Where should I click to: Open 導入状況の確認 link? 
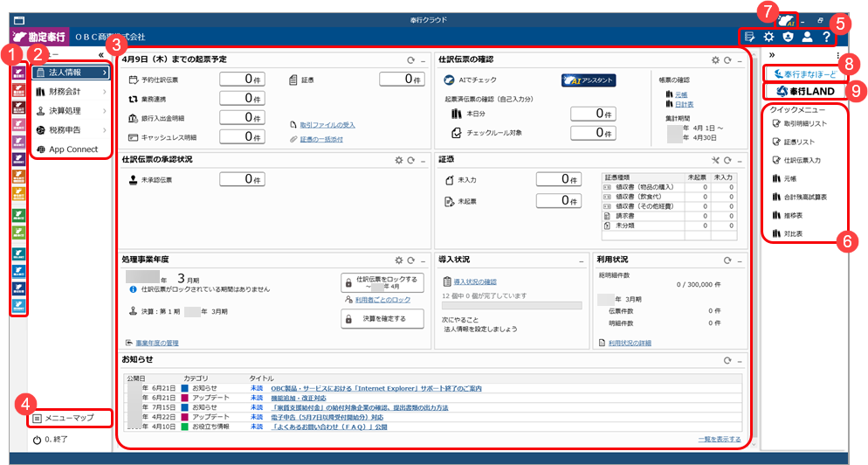pos(475,282)
